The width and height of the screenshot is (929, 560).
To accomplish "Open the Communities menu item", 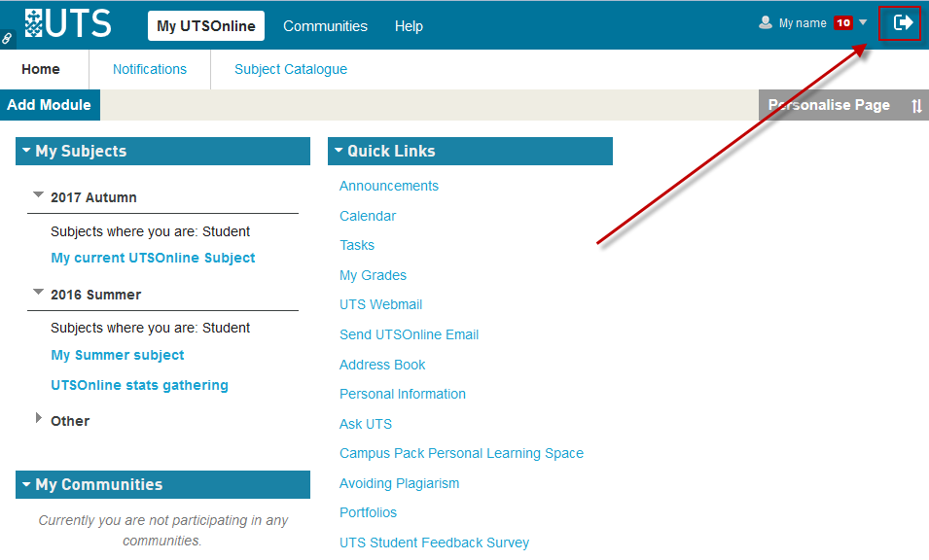I will [x=325, y=26].
